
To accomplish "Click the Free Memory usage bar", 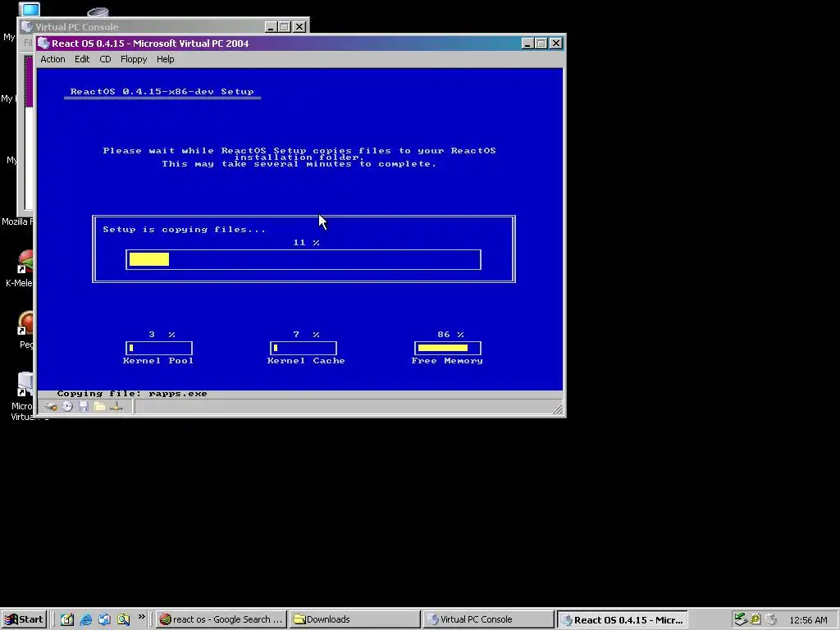I will coord(447,348).
